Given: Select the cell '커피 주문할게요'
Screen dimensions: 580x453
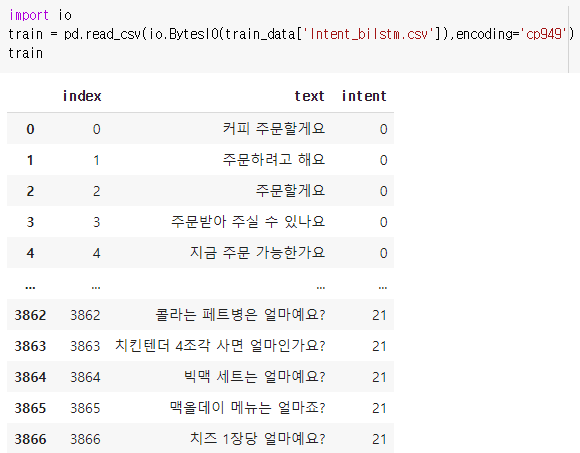Looking at the screenshot, I should tap(274, 129).
